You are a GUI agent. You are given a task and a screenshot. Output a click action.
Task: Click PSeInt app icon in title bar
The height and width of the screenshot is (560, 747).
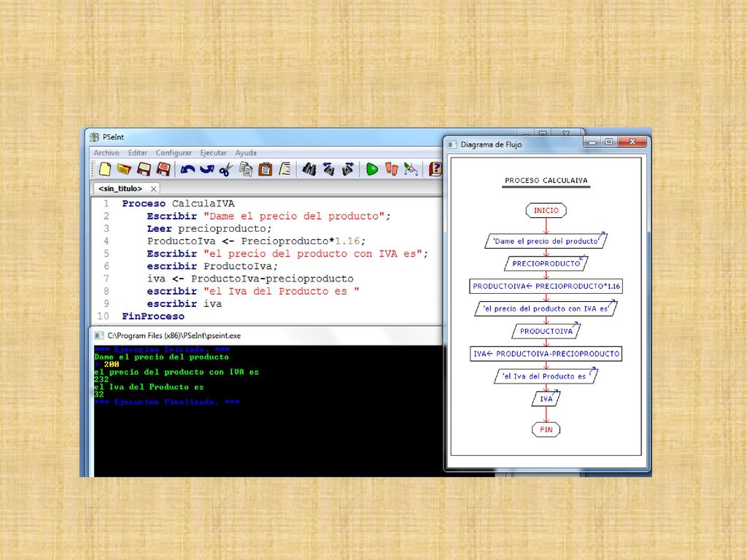pyautogui.click(x=94, y=137)
